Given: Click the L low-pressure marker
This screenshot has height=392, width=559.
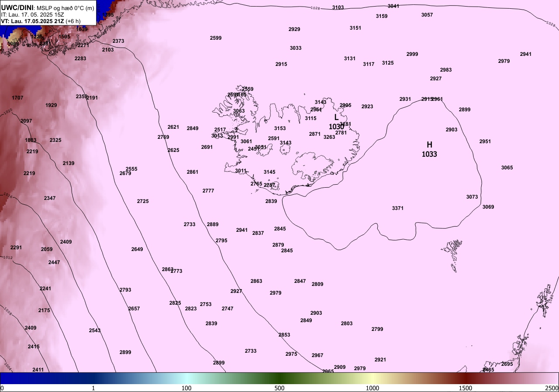Looking at the screenshot, I should tap(336, 117).
